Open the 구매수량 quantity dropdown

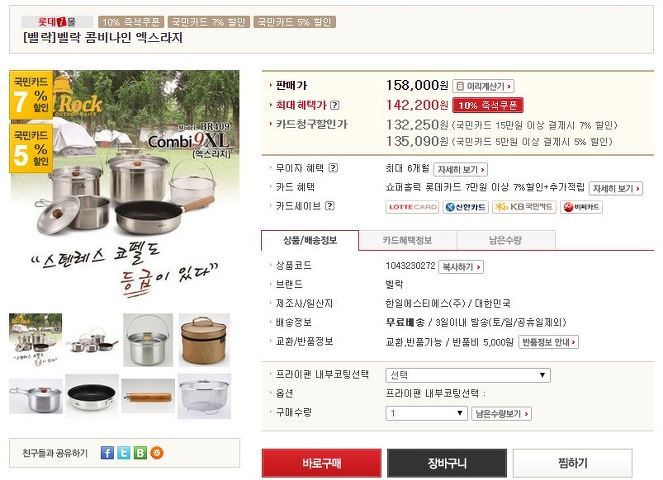(426, 413)
